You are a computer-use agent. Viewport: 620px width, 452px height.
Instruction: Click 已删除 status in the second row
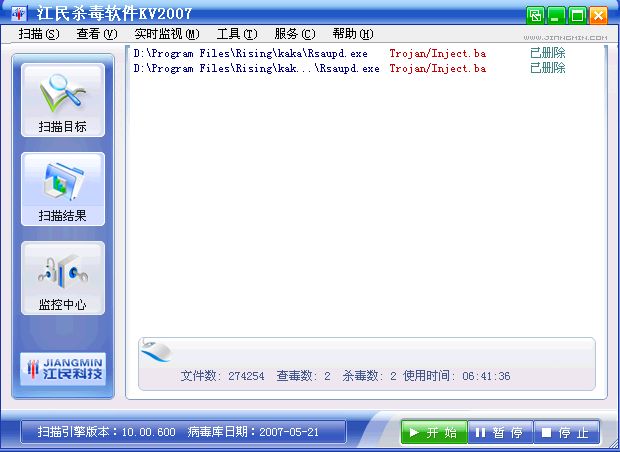pos(548,68)
